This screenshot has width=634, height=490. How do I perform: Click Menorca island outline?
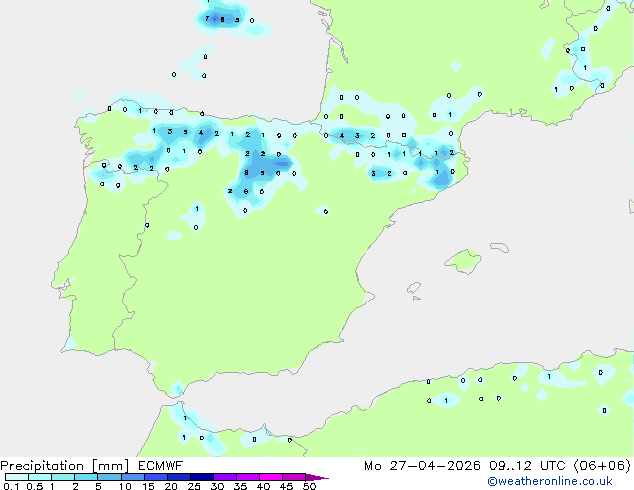pos(500,247)
